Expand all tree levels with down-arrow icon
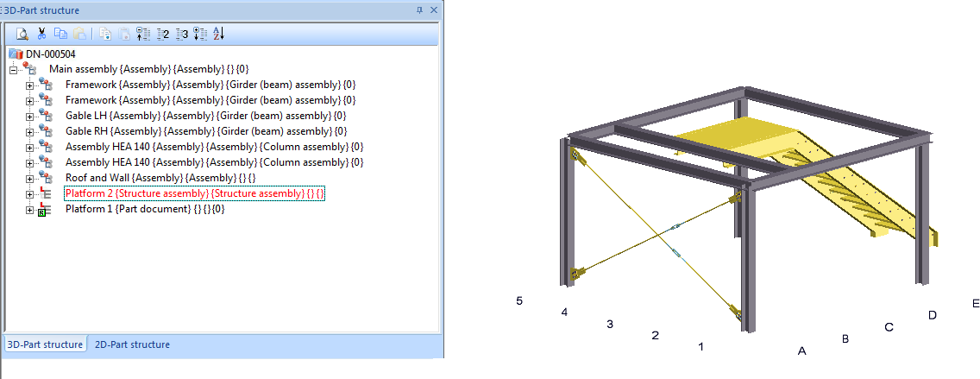The width and height of the screenshot is (980, 379). click(200, 34)
